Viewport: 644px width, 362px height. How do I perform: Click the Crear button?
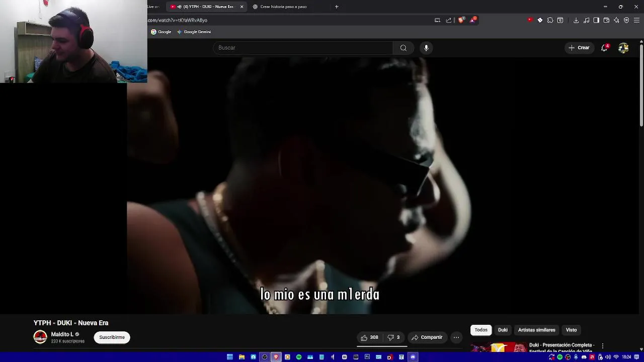tap(579, 48)
